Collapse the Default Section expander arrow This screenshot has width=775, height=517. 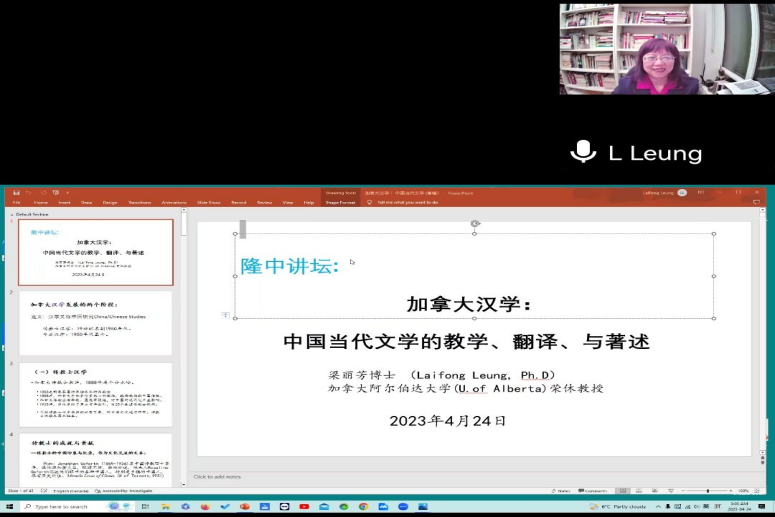[12, 214]
